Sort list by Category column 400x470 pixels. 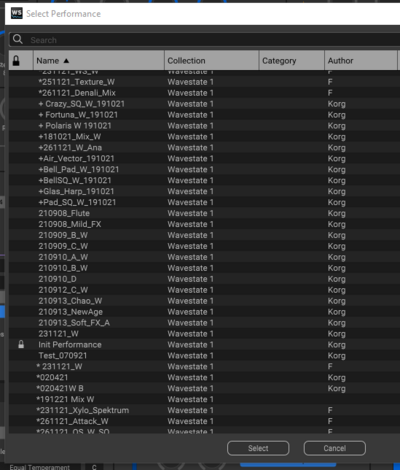pyautogui.click(x=292, y=60)
